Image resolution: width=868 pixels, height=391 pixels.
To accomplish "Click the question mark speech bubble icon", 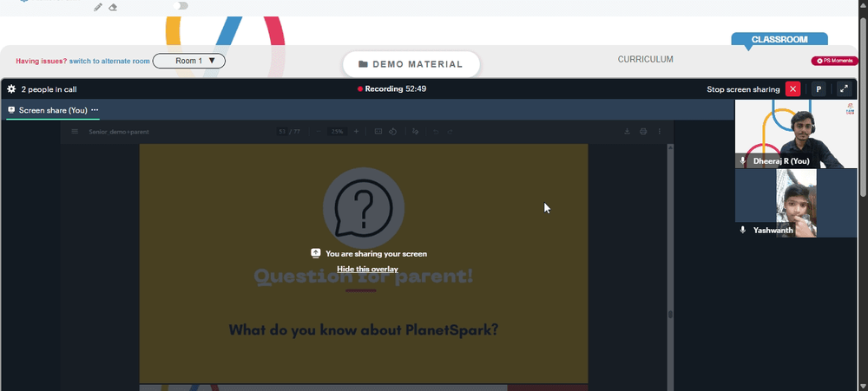I will pyautogui.click(x=364, y=208).
